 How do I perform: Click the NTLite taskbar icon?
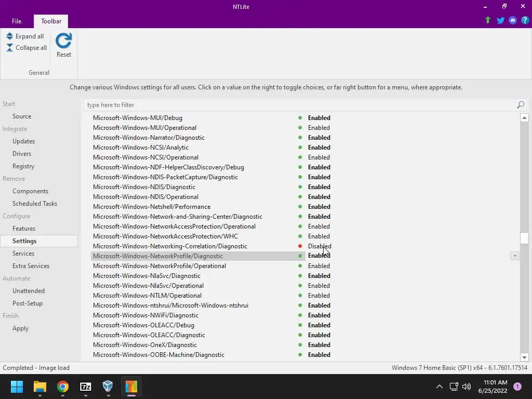point(131,386)
